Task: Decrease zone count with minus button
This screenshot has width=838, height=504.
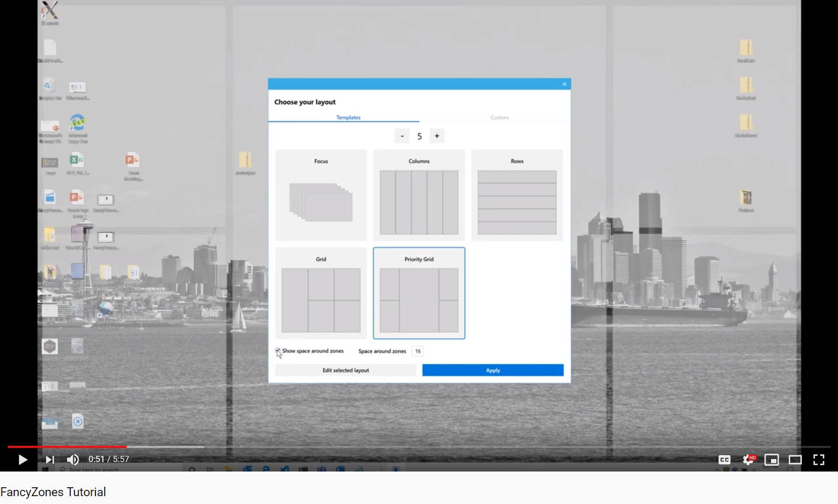Action: point(402,136)
